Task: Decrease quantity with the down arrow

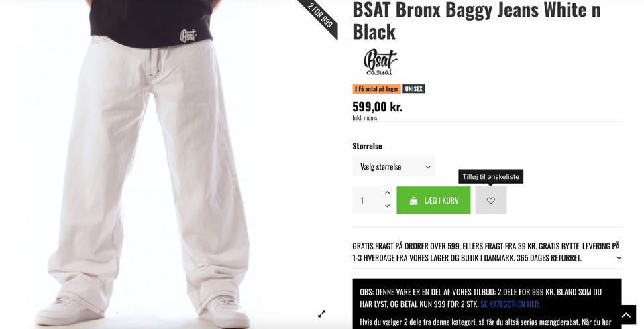Action: point(387,206)
